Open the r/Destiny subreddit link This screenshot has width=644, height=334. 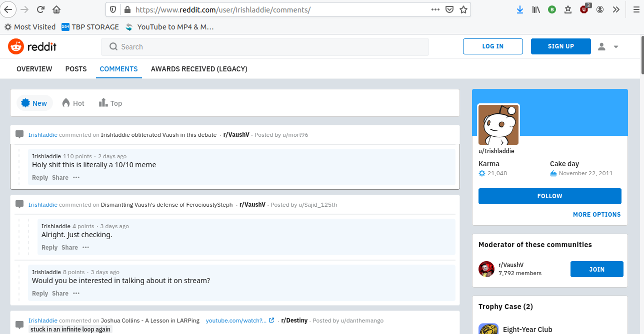pyautogui.click(x=294, y=321)
